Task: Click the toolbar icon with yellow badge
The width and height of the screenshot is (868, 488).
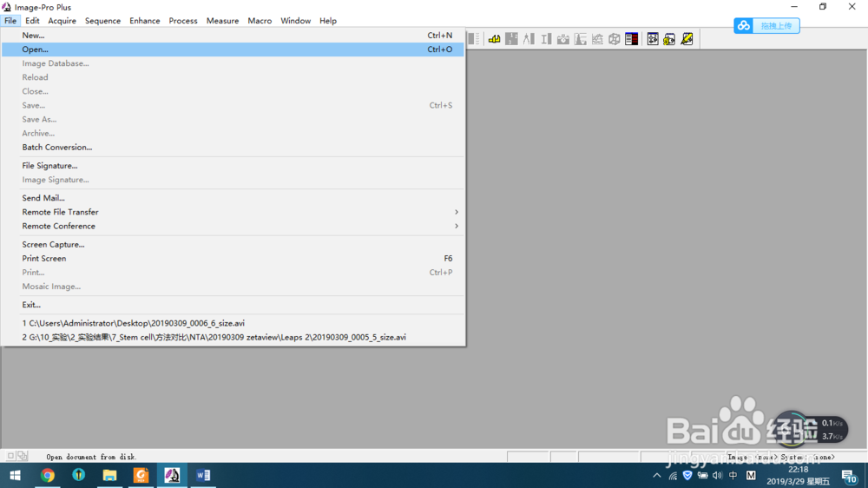Action: [x=670, y=39]
